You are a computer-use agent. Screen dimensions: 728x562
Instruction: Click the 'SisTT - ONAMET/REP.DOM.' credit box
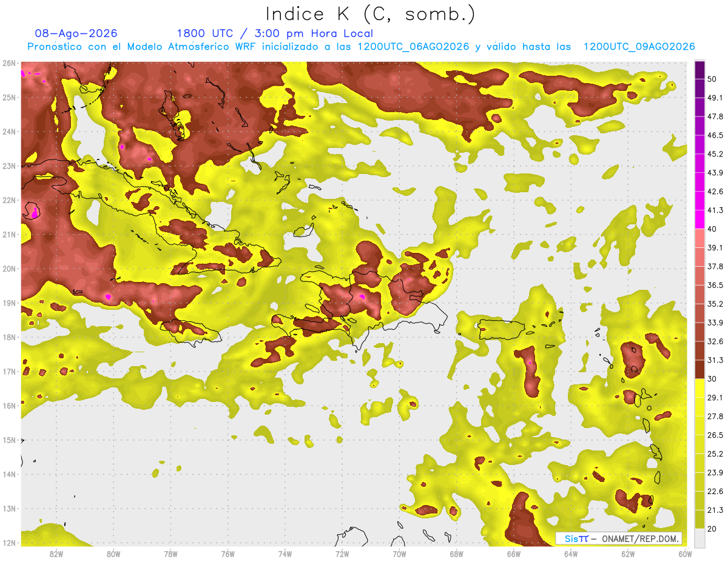tap(619, 538)
